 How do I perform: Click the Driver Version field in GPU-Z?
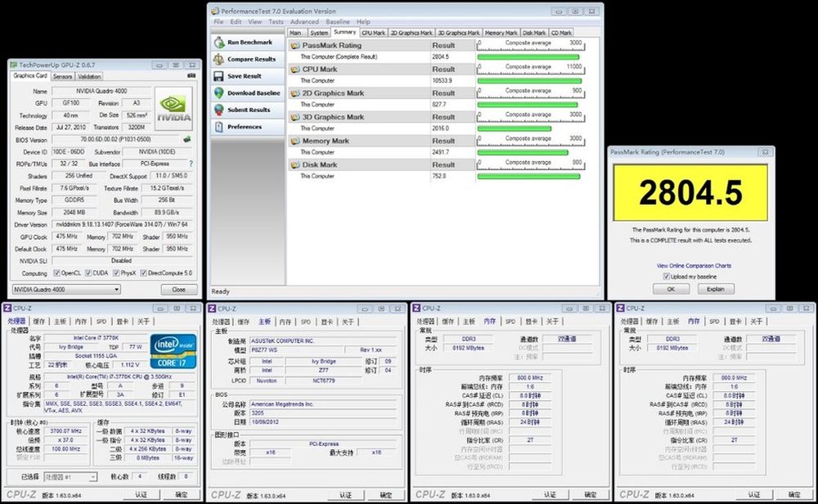tap(122, 224)
